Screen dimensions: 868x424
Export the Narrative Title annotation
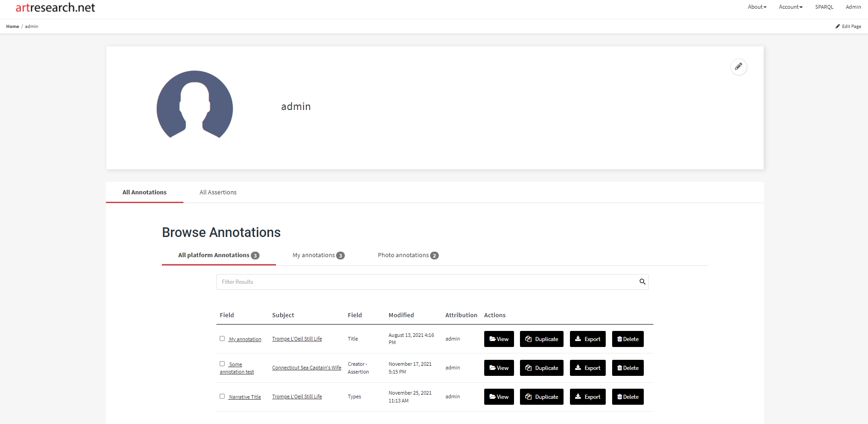click(x=587, y=397)
